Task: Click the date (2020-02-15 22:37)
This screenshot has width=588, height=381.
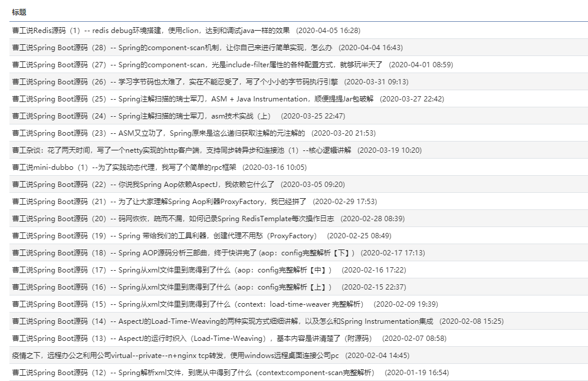Action: (x=374, y=287)
